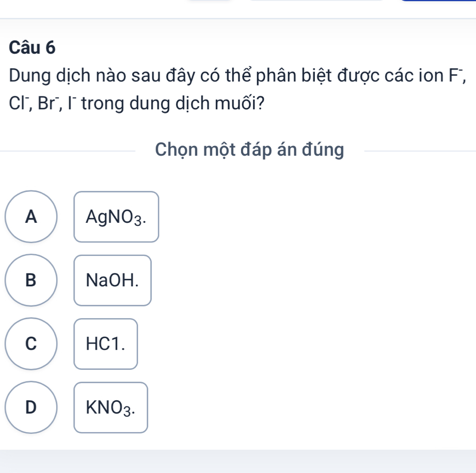Click the Câu 6 heading
Viewport: 476px width, 473px height.
[32, 47]
